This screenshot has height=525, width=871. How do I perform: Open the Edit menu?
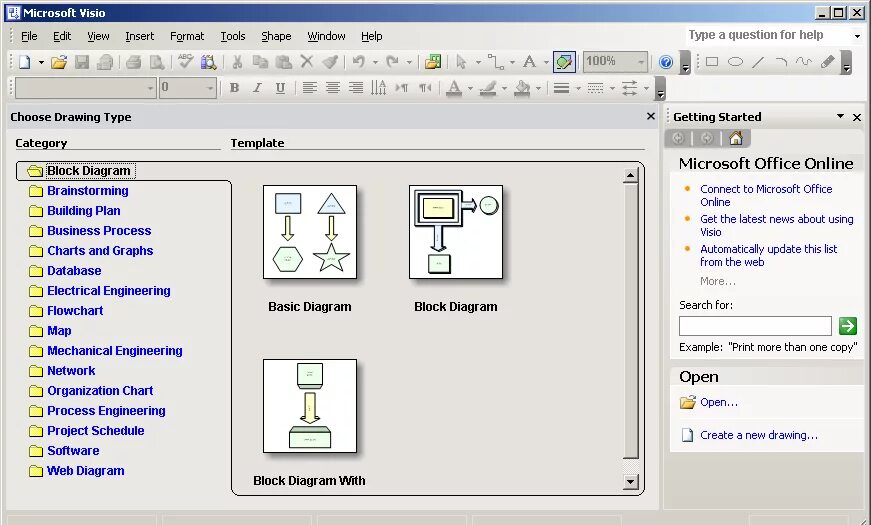62,36
